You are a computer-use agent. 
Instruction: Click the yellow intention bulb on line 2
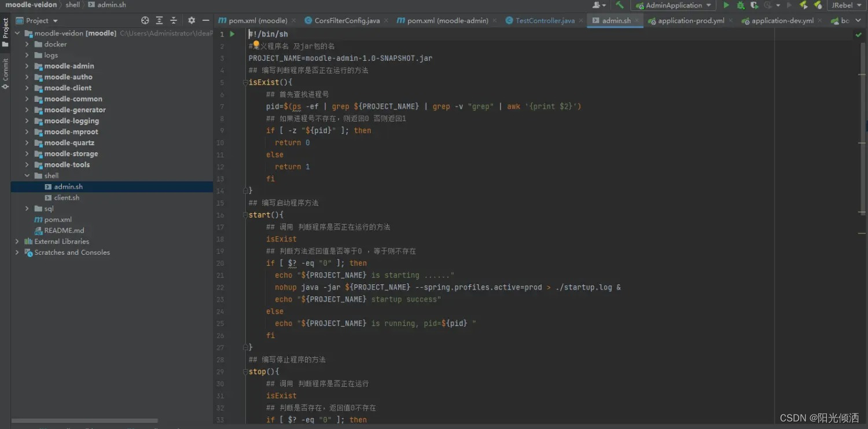[x=256, y=44]
